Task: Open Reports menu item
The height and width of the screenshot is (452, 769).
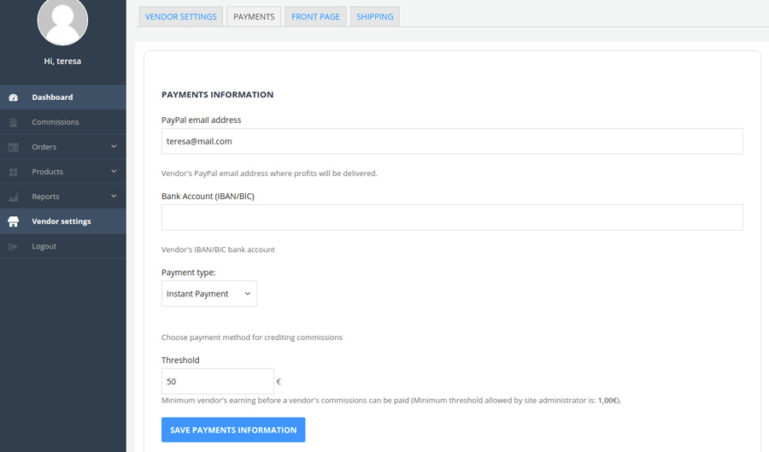Action: pyautogui.click(x=63, y=197)
